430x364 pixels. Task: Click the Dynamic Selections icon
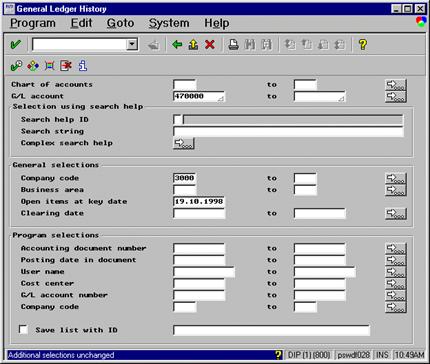49,66
